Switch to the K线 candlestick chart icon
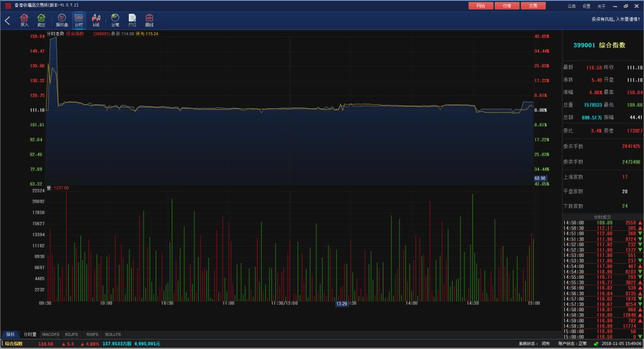This screenshot has width=644, height=349. coord(96,20)
